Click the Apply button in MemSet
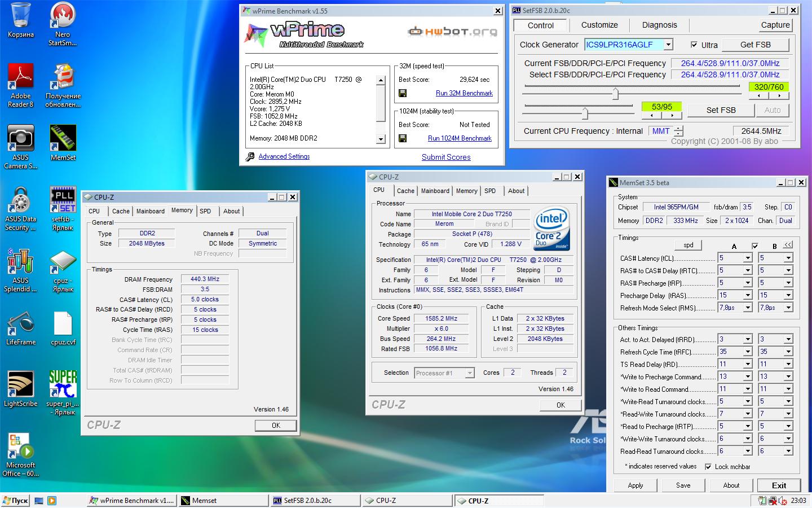Image resolution: width=812 pixels, height=508 pixels. click(636, 485)
